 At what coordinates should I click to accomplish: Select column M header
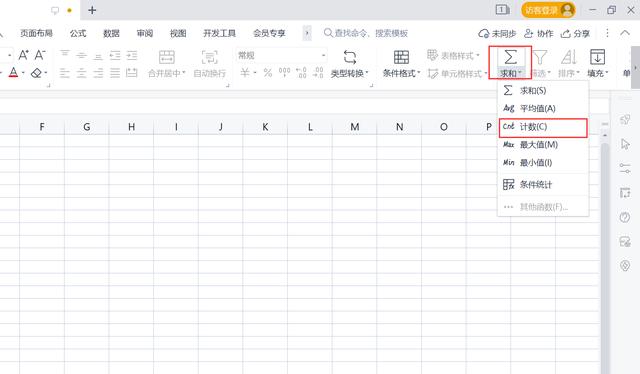point(355,127)
